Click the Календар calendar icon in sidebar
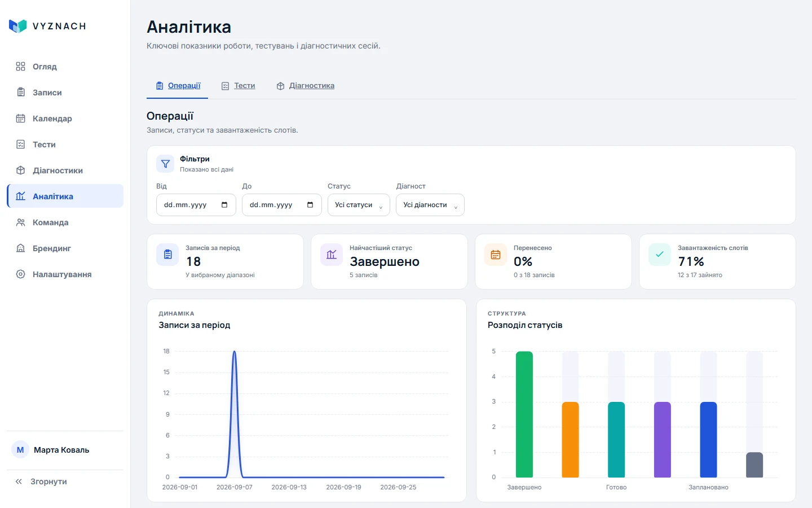812x508 pixels. [x=21, y=119]
